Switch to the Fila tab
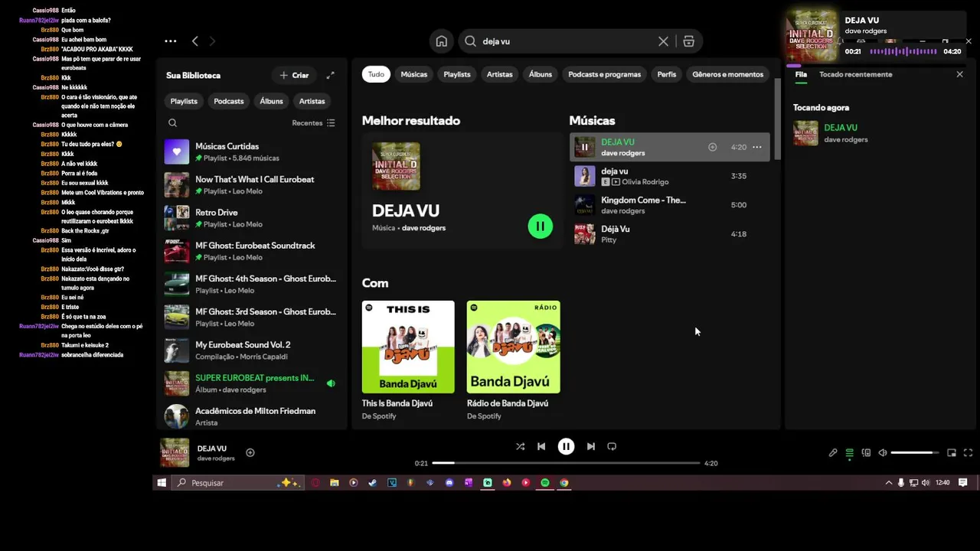The height and width of the screenshot is (551, 980). point(801,74)
